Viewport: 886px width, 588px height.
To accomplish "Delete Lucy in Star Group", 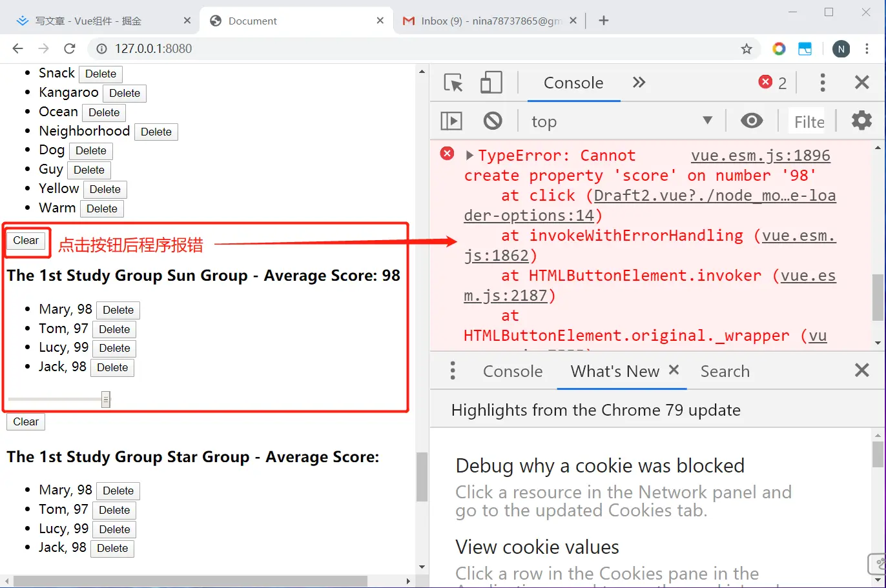I will pyautogui.click(x=114, y=529).
